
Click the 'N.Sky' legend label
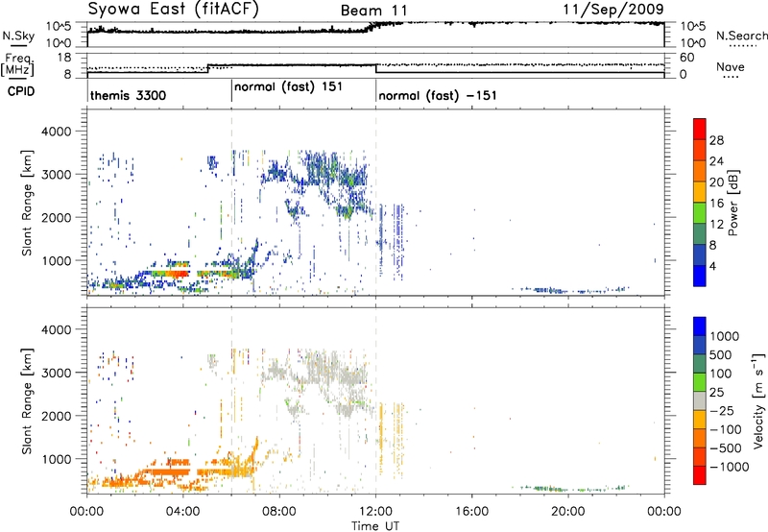pyautogui.click(x=18, y=36)
